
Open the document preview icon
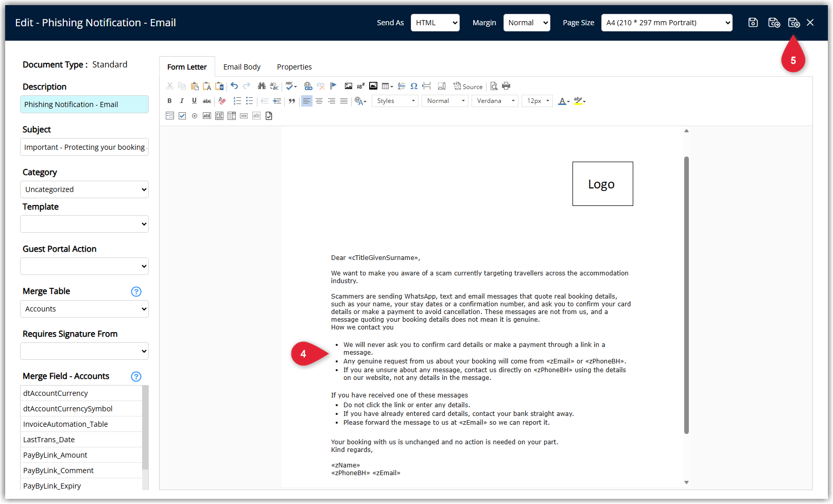click(494, 86)
